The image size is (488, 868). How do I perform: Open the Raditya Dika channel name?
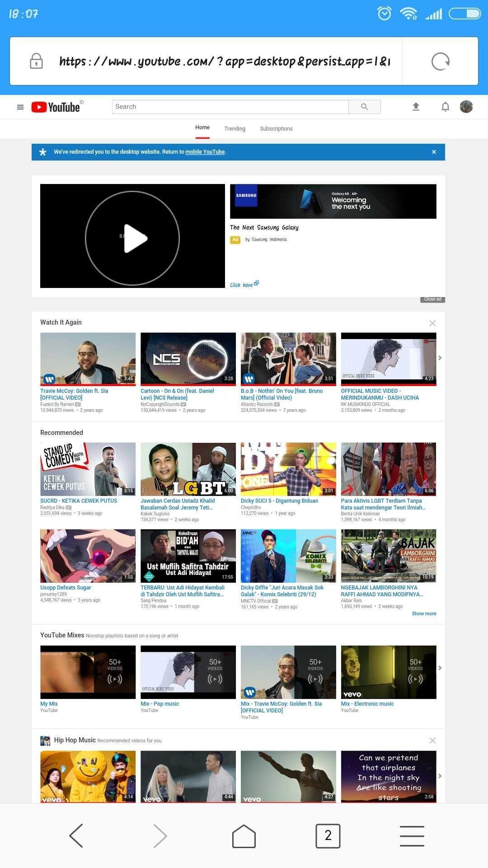pos(52,507)
